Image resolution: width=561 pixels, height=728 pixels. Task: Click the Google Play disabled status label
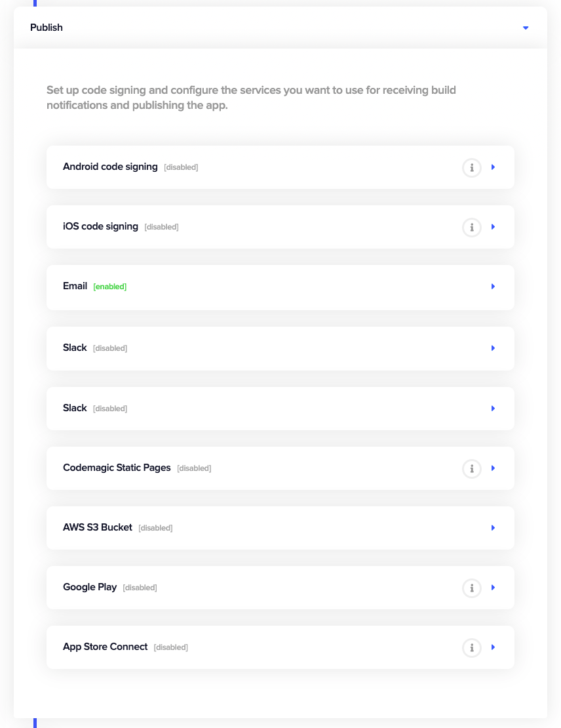coord(140,588)
